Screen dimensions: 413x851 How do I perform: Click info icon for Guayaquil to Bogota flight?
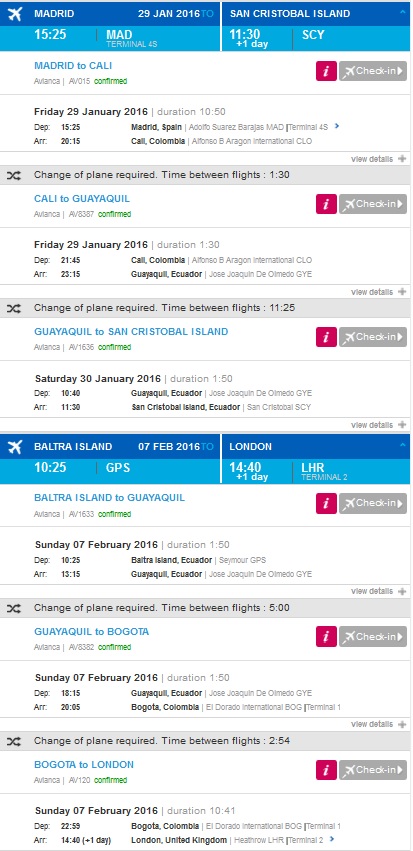[326, 637]
